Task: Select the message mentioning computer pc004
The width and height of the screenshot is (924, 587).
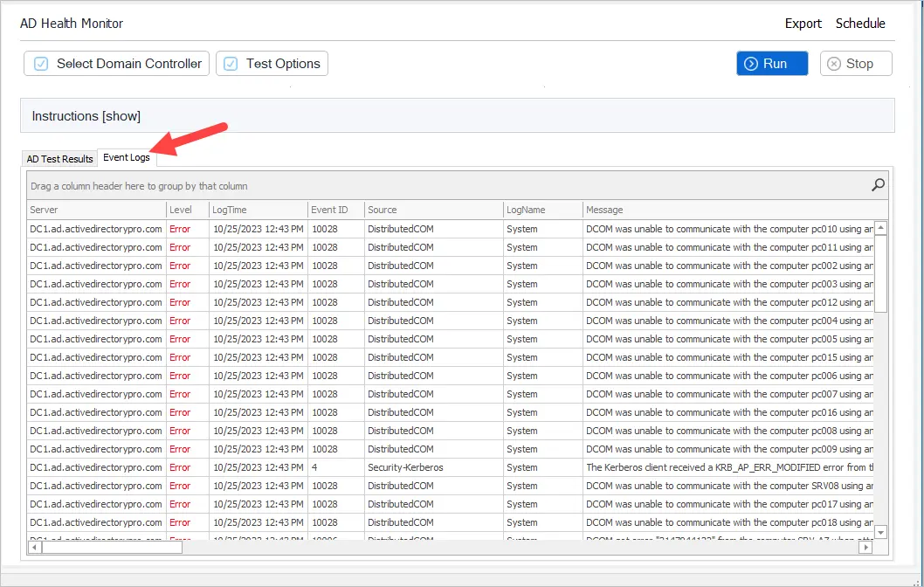Action: (729, 321)
